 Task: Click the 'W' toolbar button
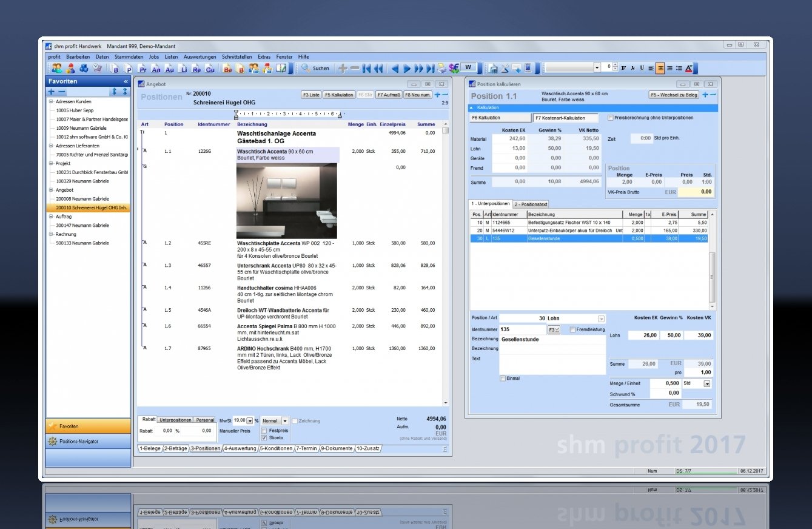(x=469, y=68)
